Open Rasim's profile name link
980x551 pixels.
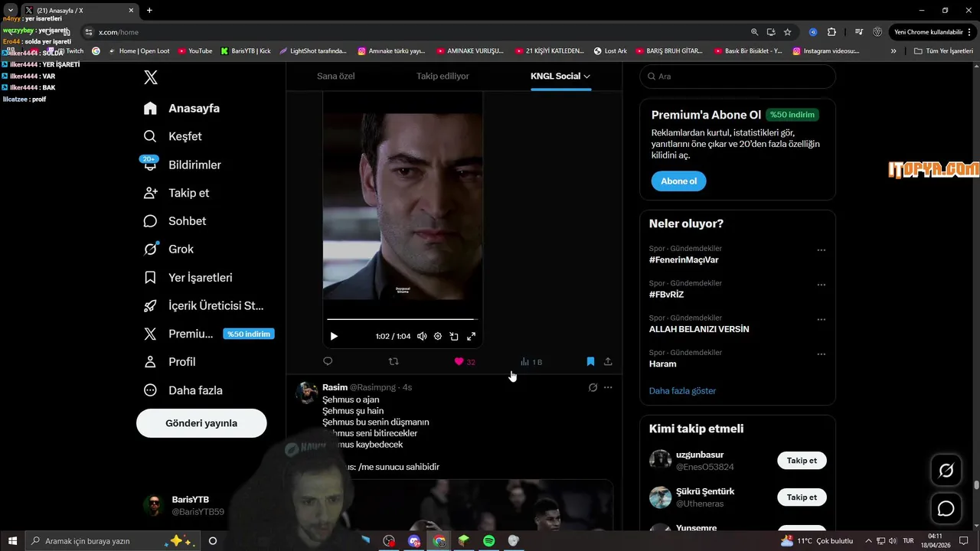pos(335,387)
